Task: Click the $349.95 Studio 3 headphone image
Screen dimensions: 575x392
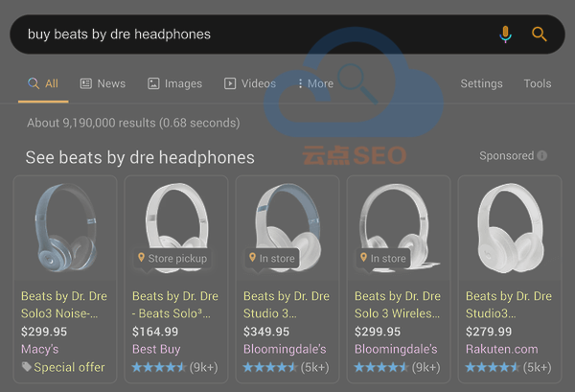Action: 287,228
